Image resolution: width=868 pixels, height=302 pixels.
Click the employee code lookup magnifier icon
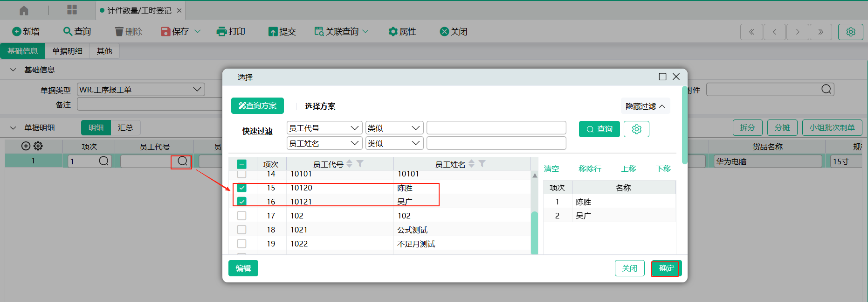(182, 162)
